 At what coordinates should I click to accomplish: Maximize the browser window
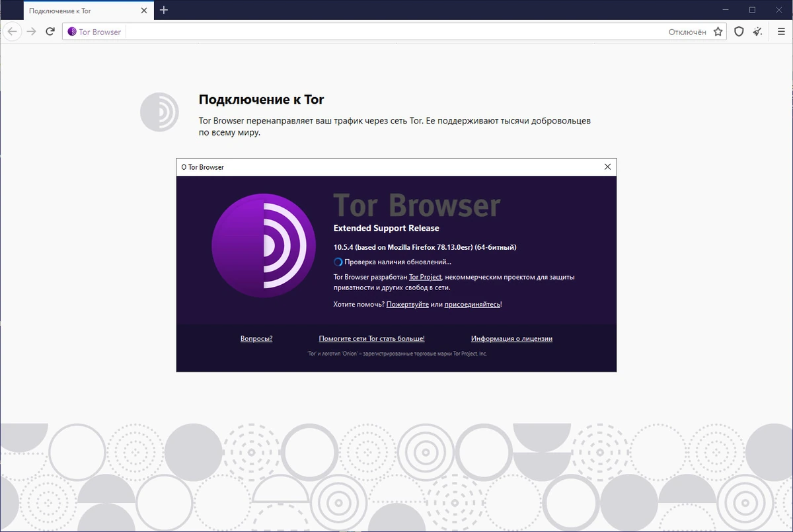point(752,10)
